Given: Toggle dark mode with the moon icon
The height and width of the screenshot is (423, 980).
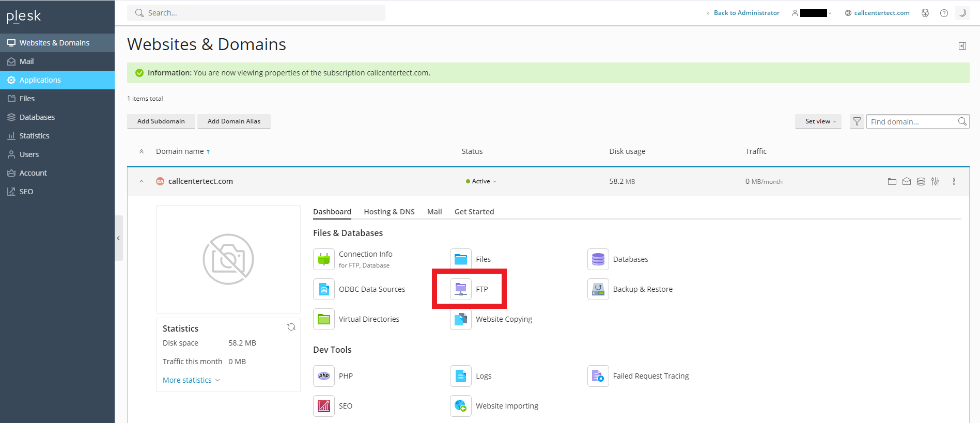Looking at the screenshot, I should tap(962, 13).
